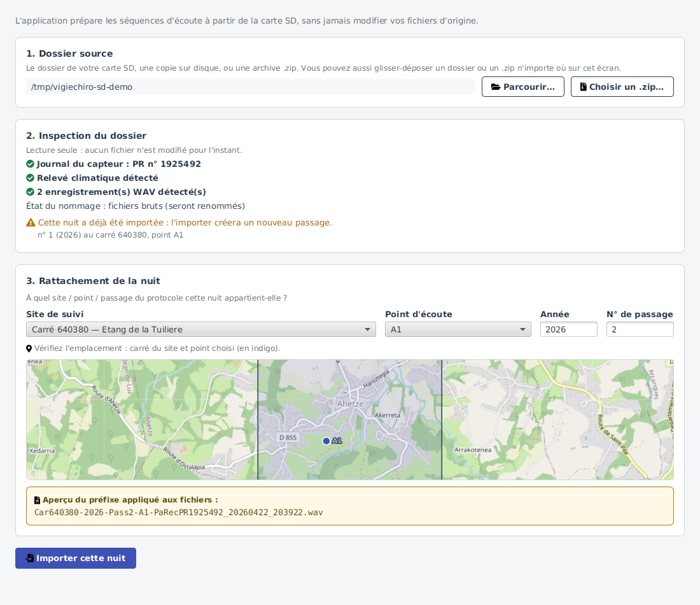Click the source folder path field
Image resolution: width=700 pixels, height=605 pixels.
pyautogui.click(x=251, y=87)
